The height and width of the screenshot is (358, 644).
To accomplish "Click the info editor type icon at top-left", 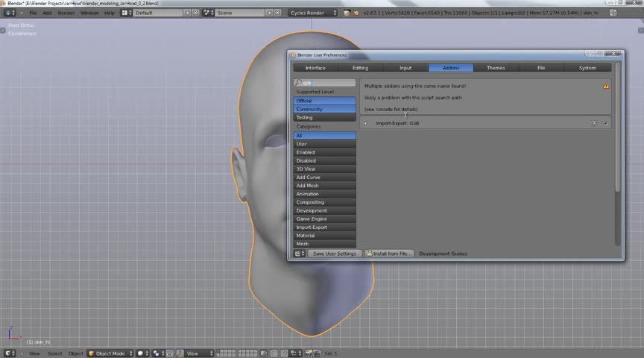I will (x=9, y=13).
